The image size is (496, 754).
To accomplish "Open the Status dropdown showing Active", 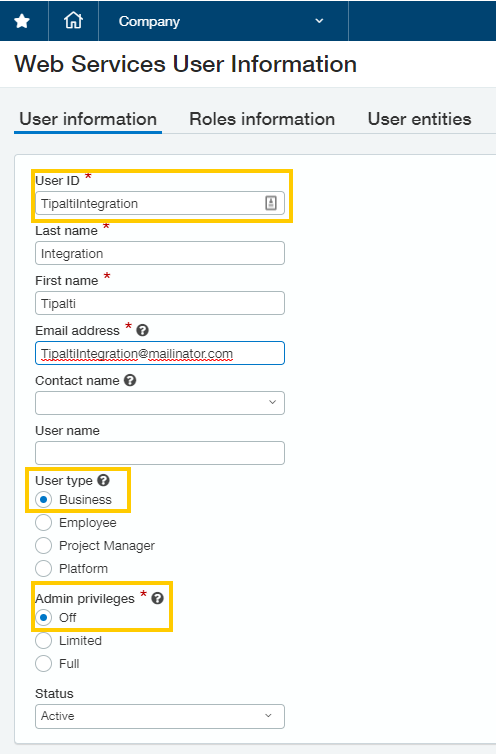I will (160, 716).
